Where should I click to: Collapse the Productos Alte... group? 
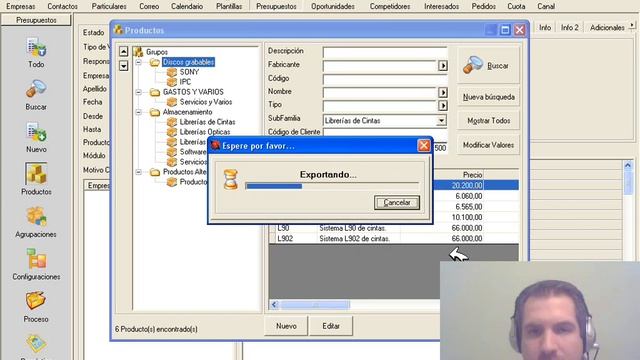[x=138, y=172]
